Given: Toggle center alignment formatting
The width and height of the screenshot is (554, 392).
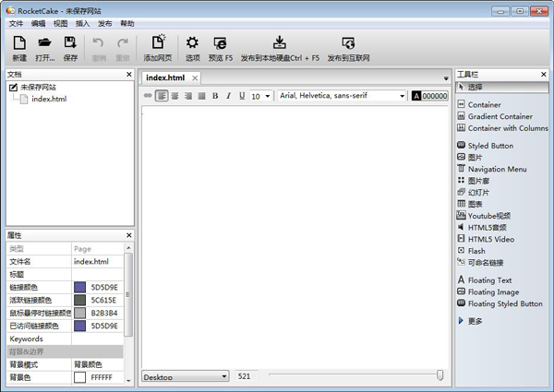Looking at the screenshot, I should coord(175,96).
